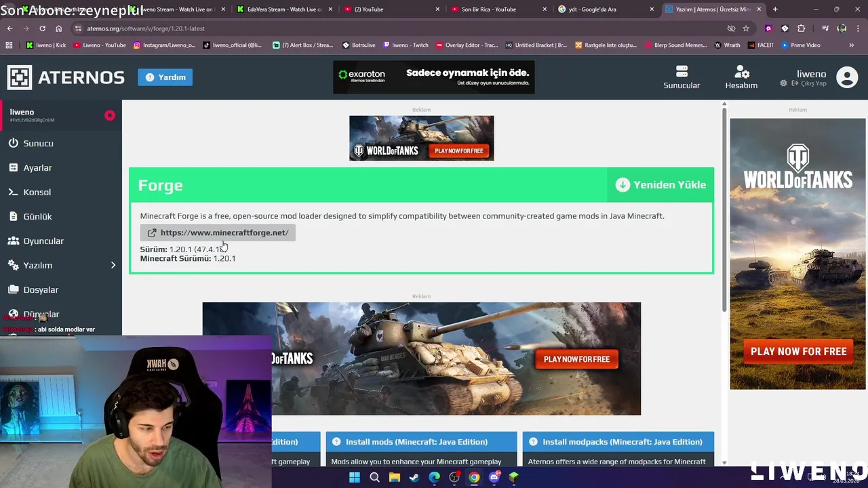Click the Aternos logo in the header
The image size is (868, 488).
click(66, 77)
